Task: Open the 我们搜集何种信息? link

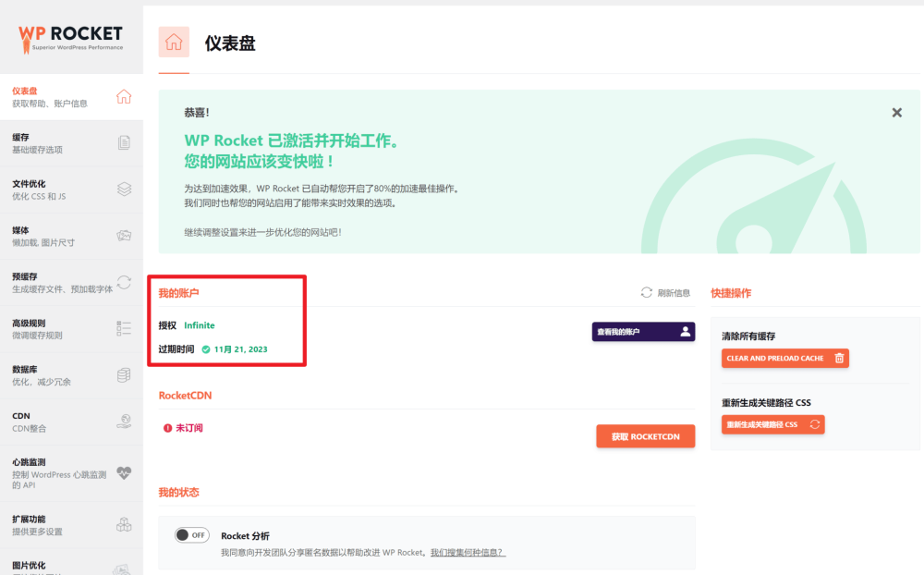Action: coord(468,553)
